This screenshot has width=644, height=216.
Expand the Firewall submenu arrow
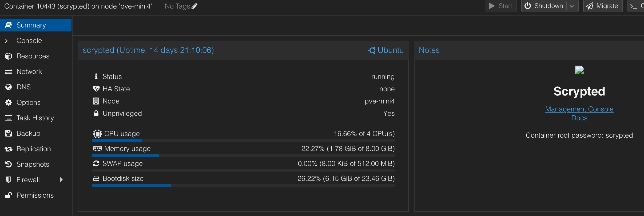point(61,180)
